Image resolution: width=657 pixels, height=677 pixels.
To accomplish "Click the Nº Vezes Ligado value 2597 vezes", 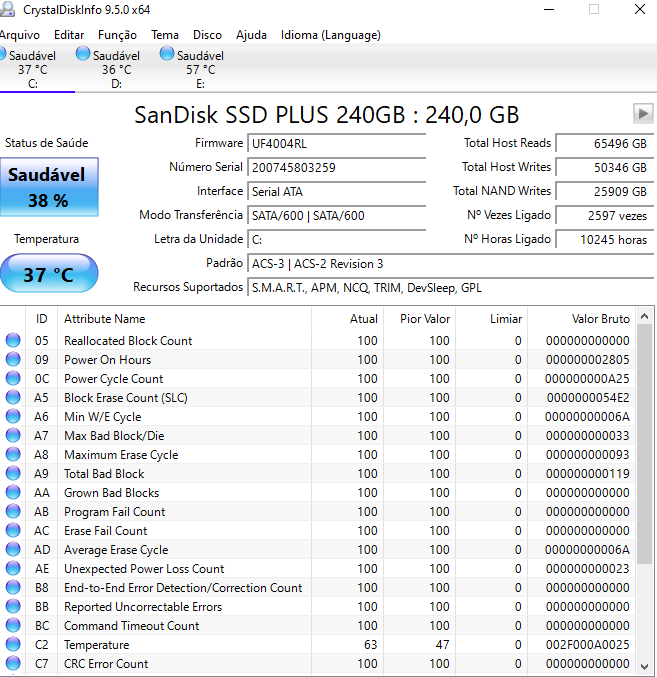I will (605, 215).
